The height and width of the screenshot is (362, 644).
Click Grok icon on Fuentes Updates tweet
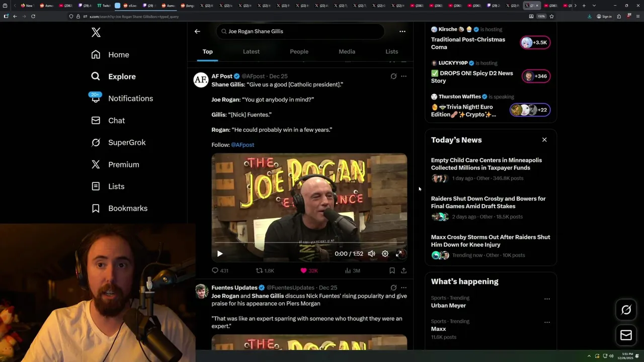[393, 288]
